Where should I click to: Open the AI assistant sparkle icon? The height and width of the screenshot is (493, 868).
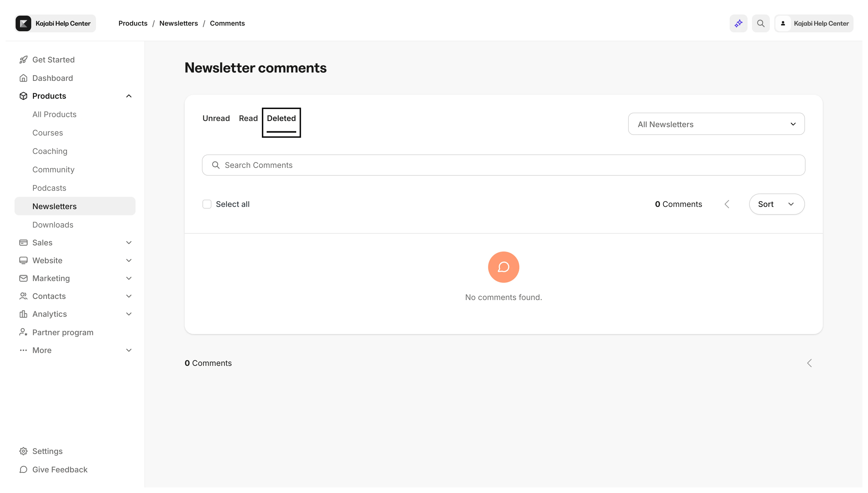point(738,23)
